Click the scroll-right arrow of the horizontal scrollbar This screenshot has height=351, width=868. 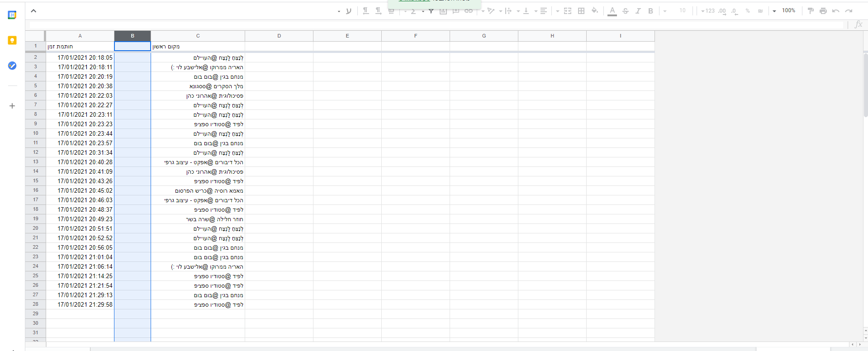(x=860, y=345)
